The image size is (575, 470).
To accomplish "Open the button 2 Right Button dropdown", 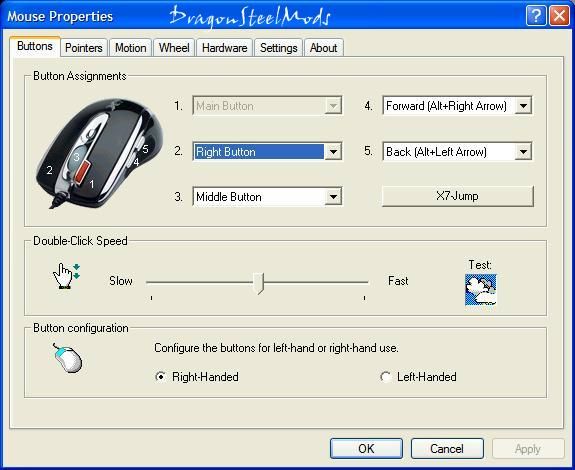I will [267, 151].
